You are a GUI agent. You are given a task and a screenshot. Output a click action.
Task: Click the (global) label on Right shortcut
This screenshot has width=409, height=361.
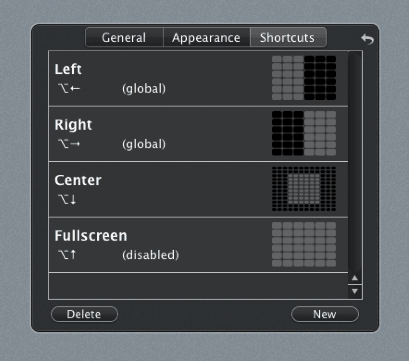point(144,144)
